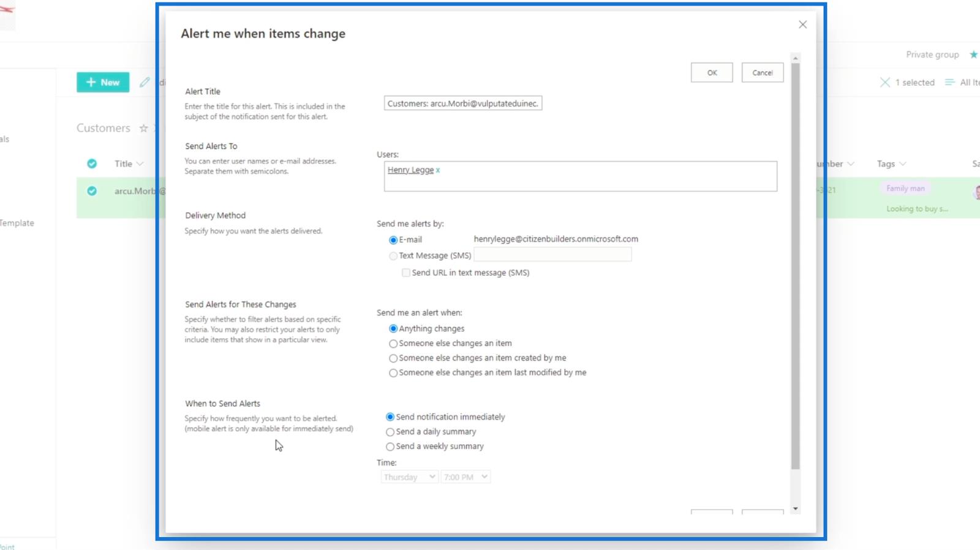Edit the Alert Title text field
This screenshot has height=550, width=980.
(x=463, y=104)
